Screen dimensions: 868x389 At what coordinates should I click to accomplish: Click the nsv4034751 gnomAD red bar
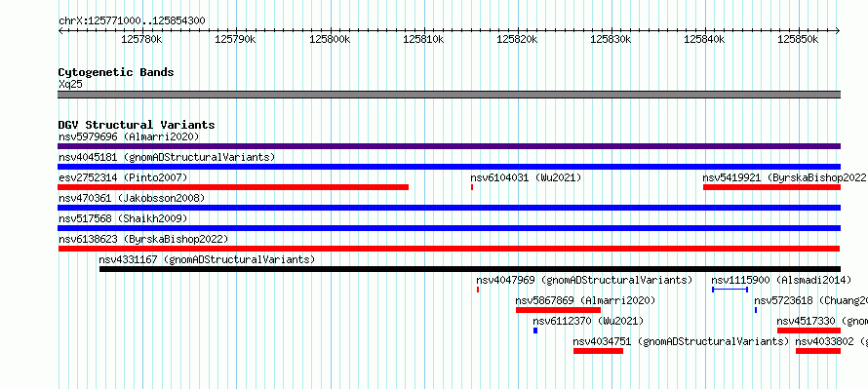tap(599, 351)
